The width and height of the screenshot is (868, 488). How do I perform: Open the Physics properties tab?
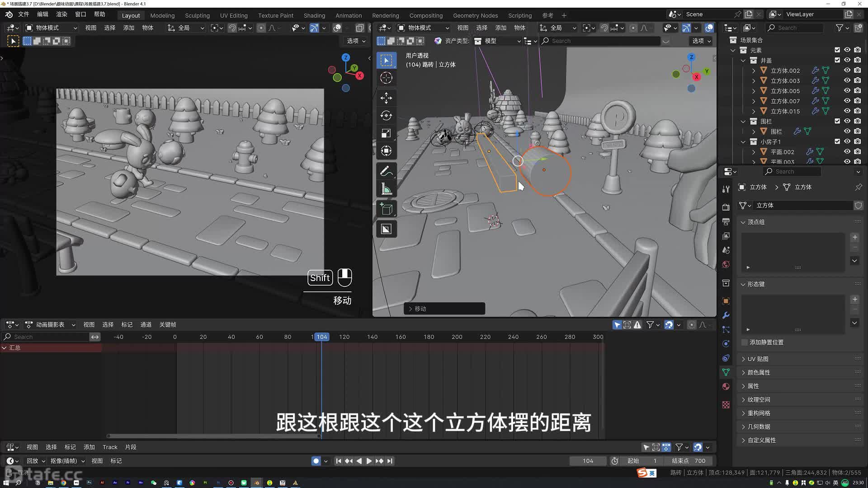726,344
